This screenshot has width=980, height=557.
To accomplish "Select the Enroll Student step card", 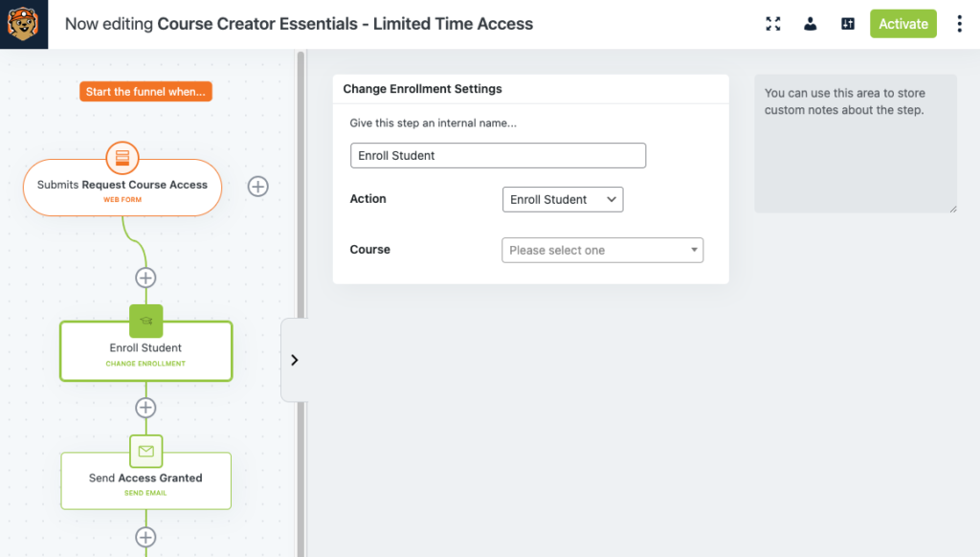I will click(146, 351).
